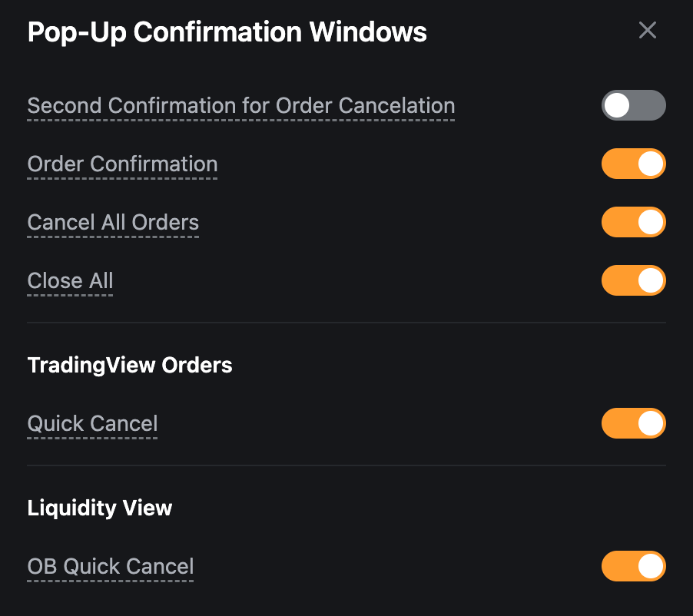Click the divider line above TradingView Orders
This screenshot has height=616, width=693.
346,323
